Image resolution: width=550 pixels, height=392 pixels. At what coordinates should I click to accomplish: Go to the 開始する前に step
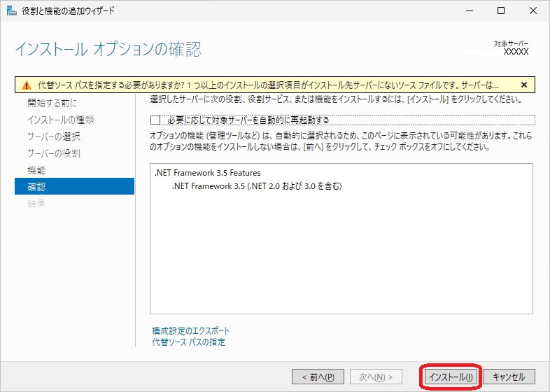[x=52, y=103]
